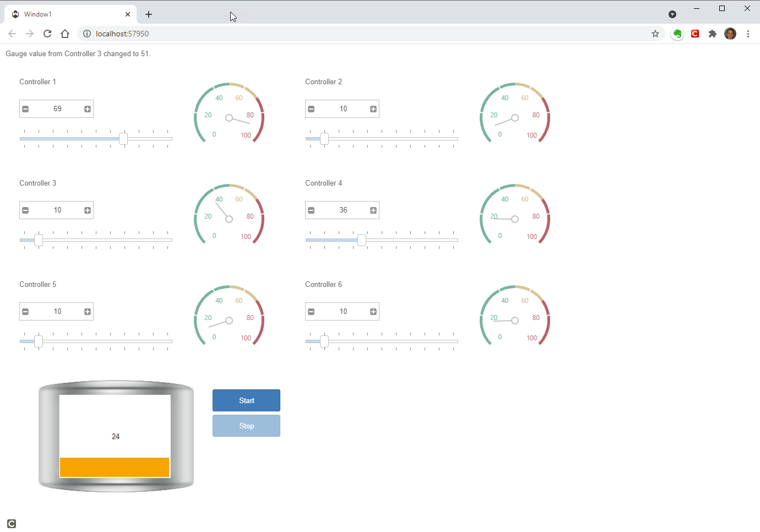Image resolution: width=760 pixels, height=532 pixels.
Task: Click the status message about Controller 3
Action: (78, 53)
